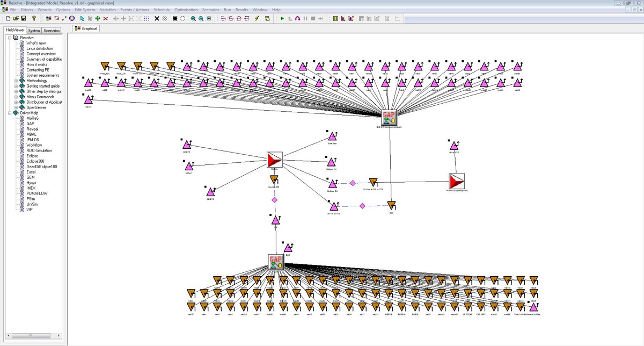Collapse the Driver Help tree node
644x346 pixels.
[x=10, y=113]
